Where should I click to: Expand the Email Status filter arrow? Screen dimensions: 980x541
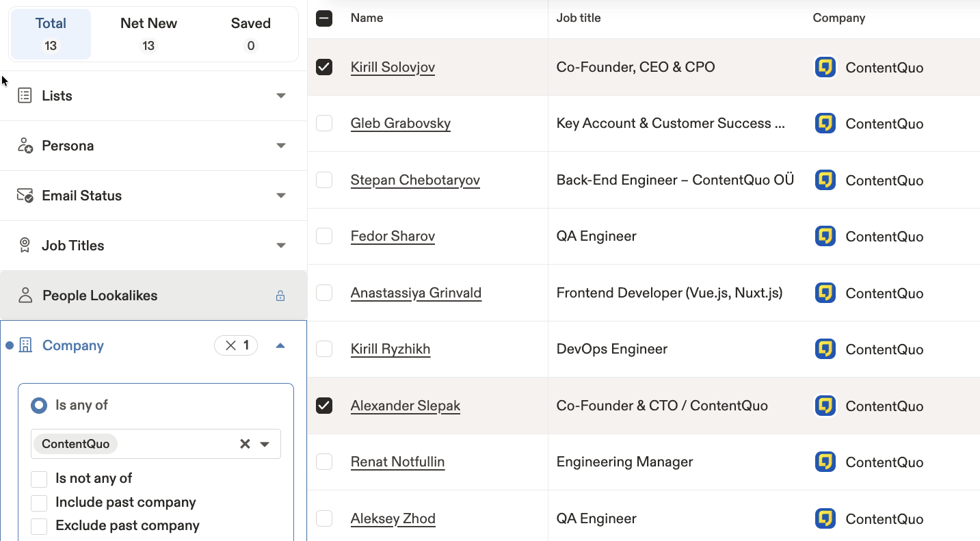(281, 196)
